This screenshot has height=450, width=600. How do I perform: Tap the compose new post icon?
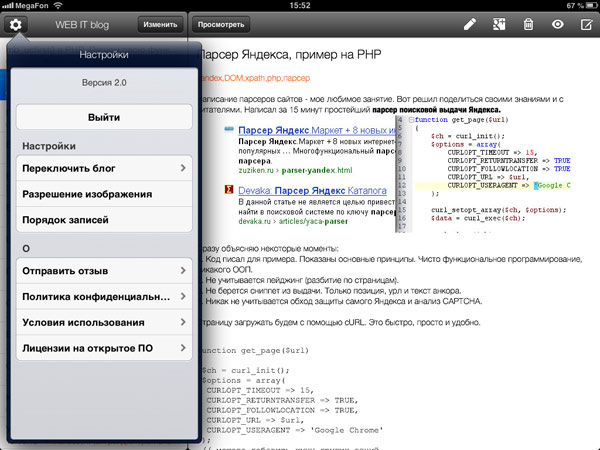(x=587, y=24)
